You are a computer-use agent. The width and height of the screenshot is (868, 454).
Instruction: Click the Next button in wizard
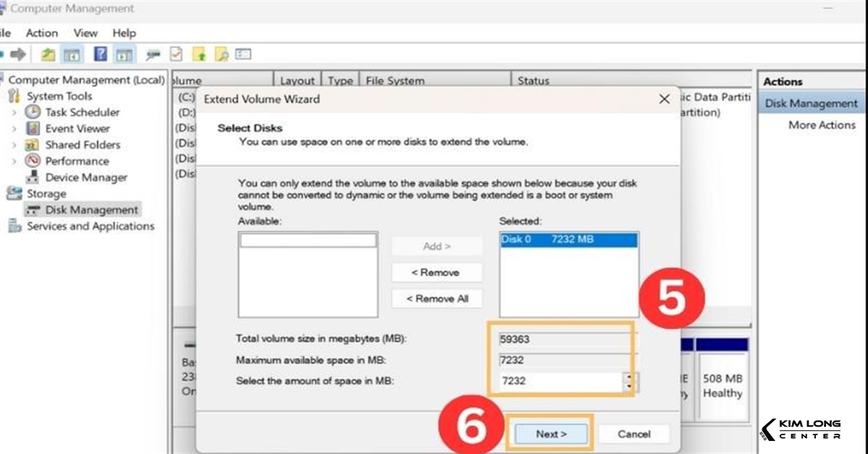[550, 434]
